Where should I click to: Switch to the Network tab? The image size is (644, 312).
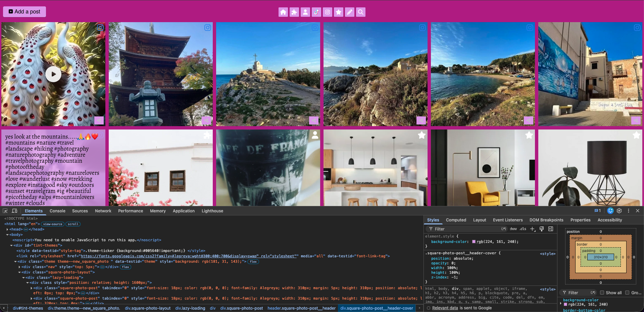point(103,211)
